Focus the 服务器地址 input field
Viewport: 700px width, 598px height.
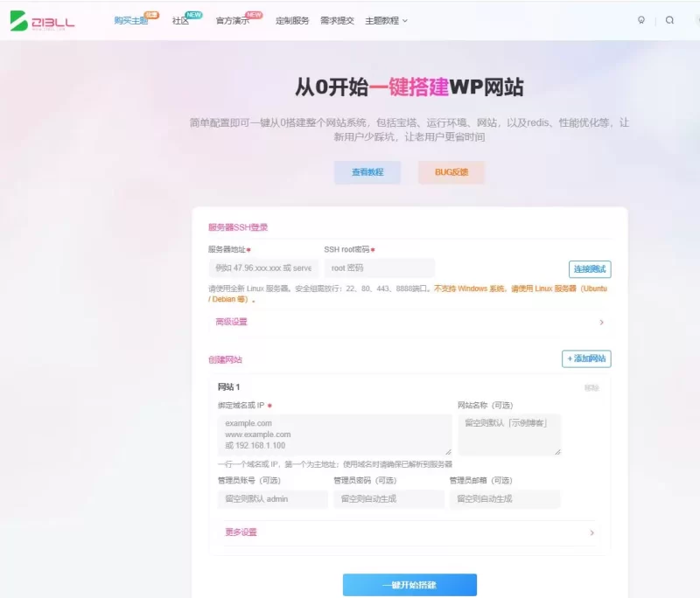tap(263, 268)
